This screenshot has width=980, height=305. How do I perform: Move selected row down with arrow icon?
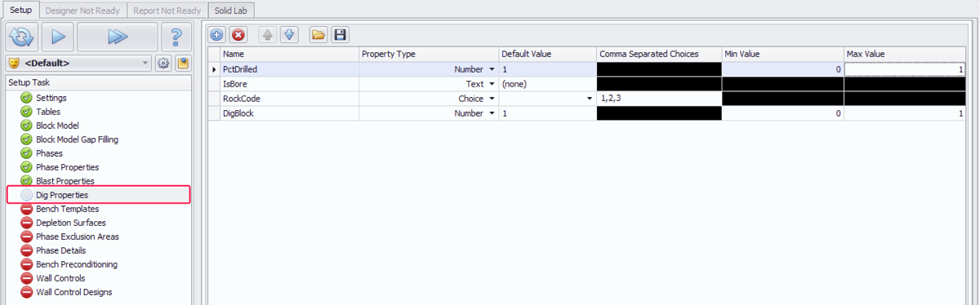pyautogui.click(x=288, y=34)
